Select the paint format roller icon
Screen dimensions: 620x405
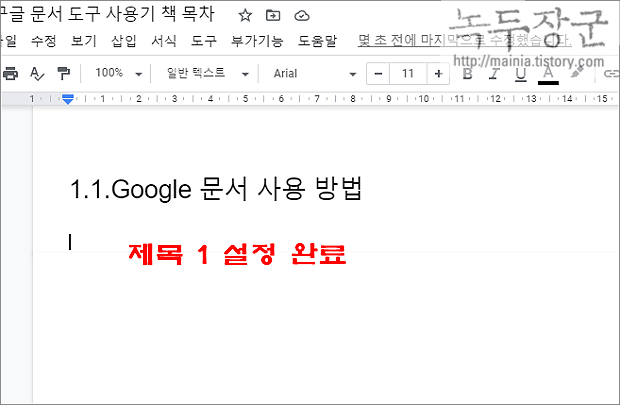63,74
